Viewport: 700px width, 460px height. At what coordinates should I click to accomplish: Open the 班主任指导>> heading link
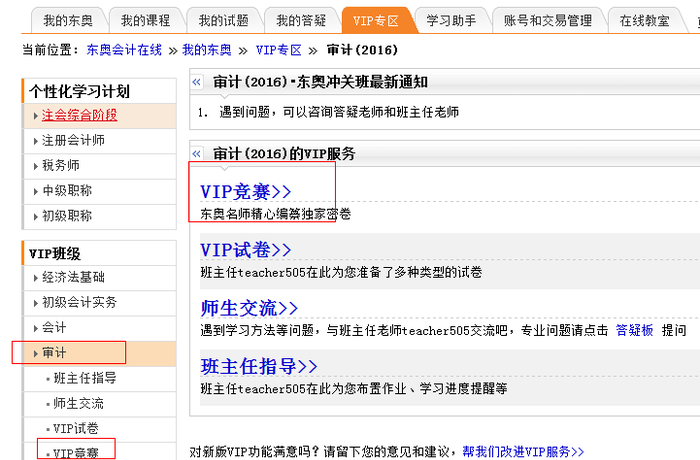click(x=258, y=366)
